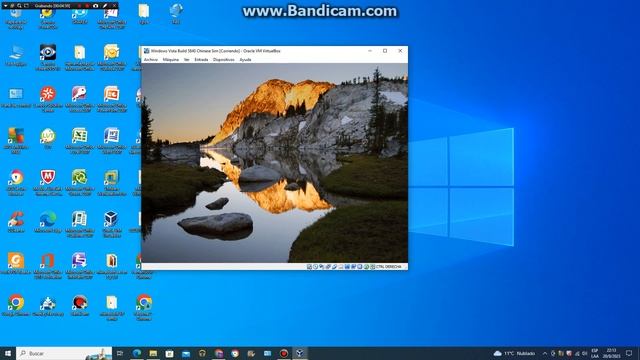The height and width of the screenshot is (360, 640).
Task: Open the Dispositivos menu in VirtualBox
Action: tap(224, 60)
